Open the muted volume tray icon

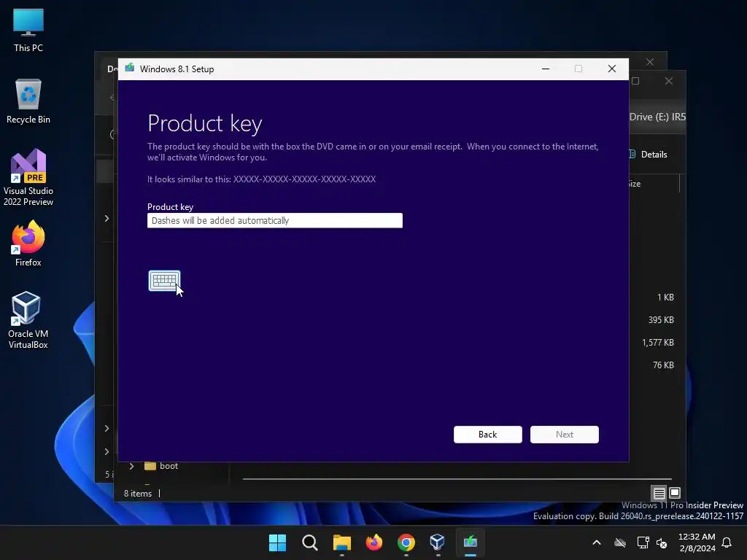point(661,542)
